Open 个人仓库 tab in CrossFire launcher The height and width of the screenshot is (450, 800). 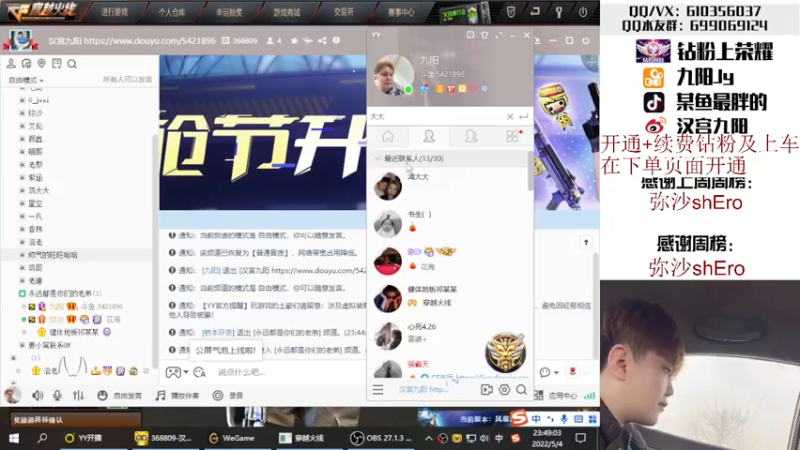[171, 12]
